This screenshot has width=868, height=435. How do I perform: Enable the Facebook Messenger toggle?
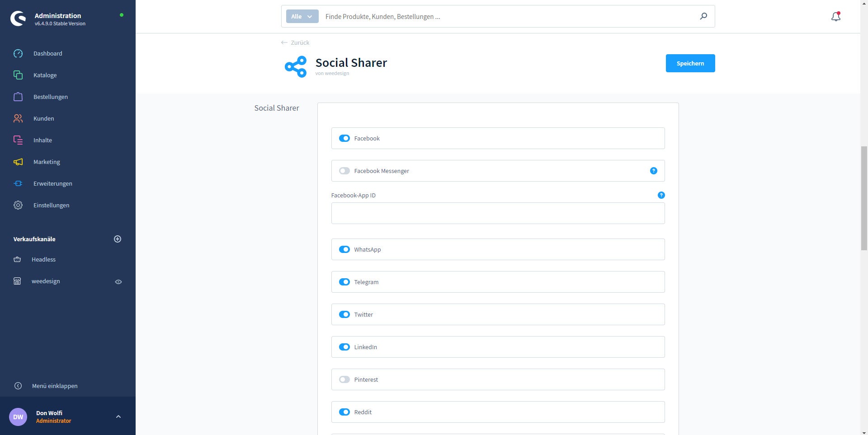[344, 171]
